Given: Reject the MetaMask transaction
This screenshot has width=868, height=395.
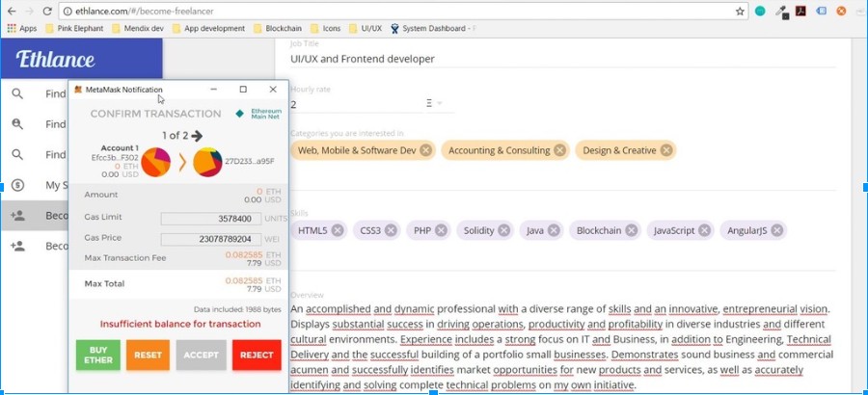Looking at the screenshot, I should tap(257, 355).
